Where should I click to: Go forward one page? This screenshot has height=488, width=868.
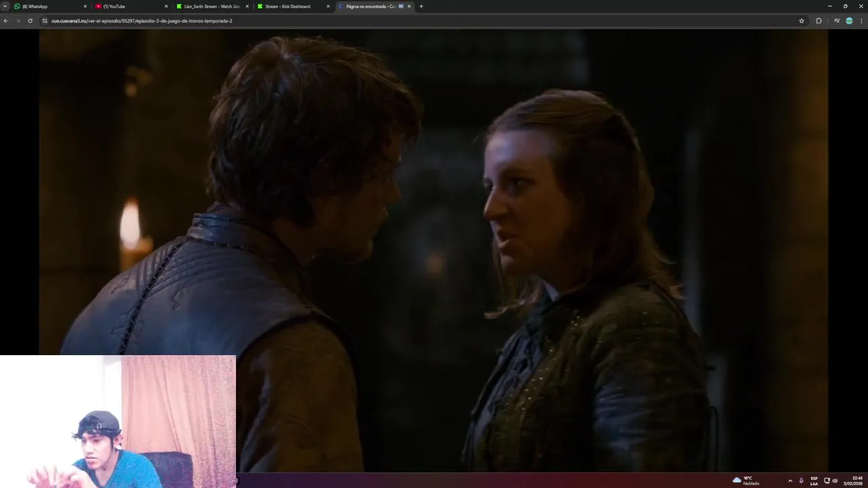coord(18,20)
